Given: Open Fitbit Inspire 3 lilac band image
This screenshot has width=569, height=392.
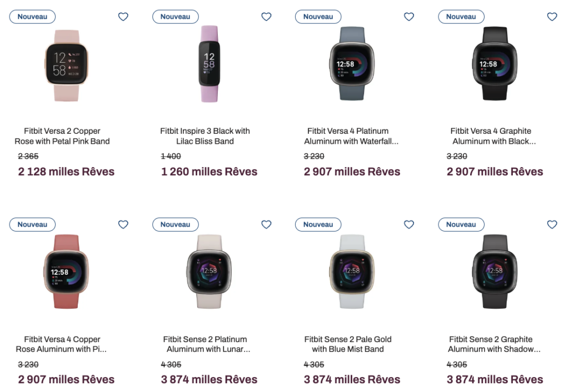Looking at the screenshot, I should [x=209, y=64].
